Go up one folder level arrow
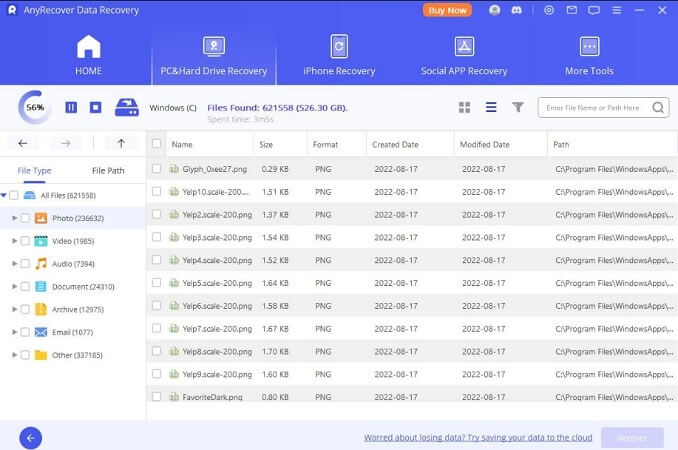Image resolution: width=678 pixels, height=450 pixels. (x=121, y=143)
